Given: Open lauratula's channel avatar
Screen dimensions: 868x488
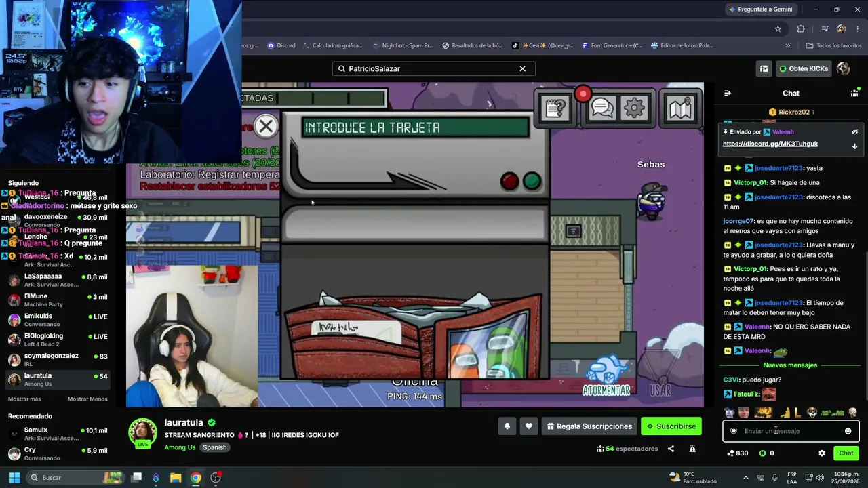Looking at the screenshot, I should point(143,432).
